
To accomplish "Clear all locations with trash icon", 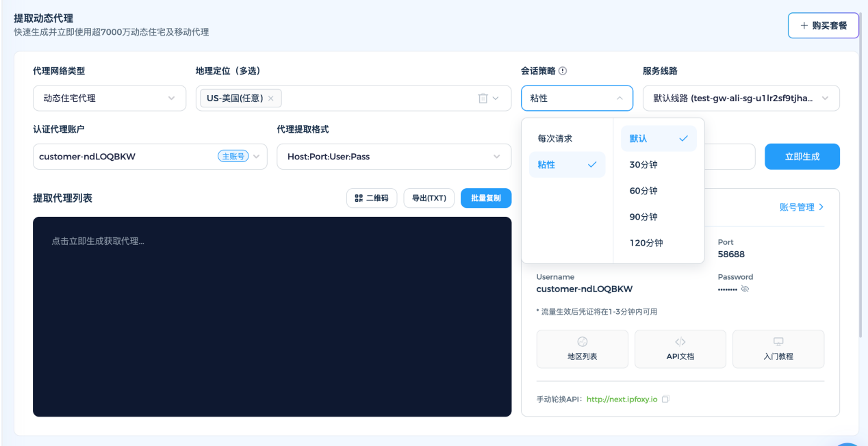I will pos(483,99).
